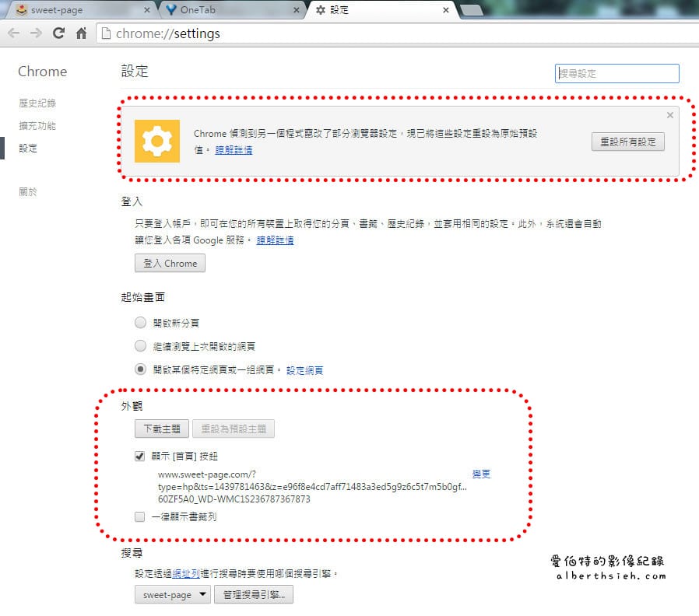The height and width of the screenshot is (616, 699).
Task: Open the 設定網頁 link
Action: coord(304,370)
